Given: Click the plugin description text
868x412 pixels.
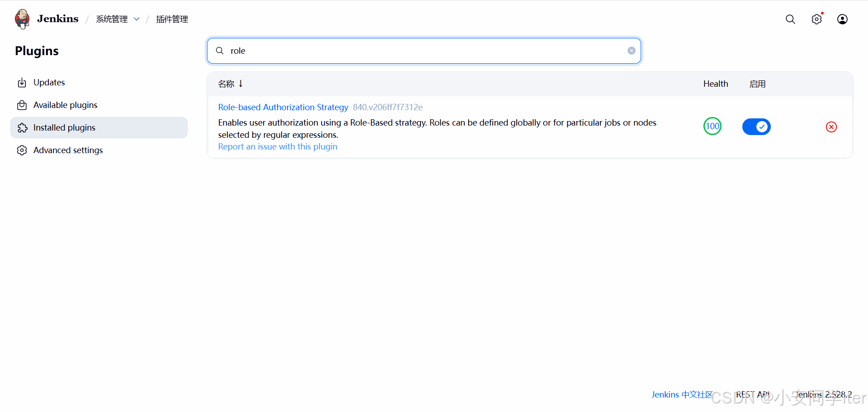Looking at the screenshot, I should tap(437, 129).
